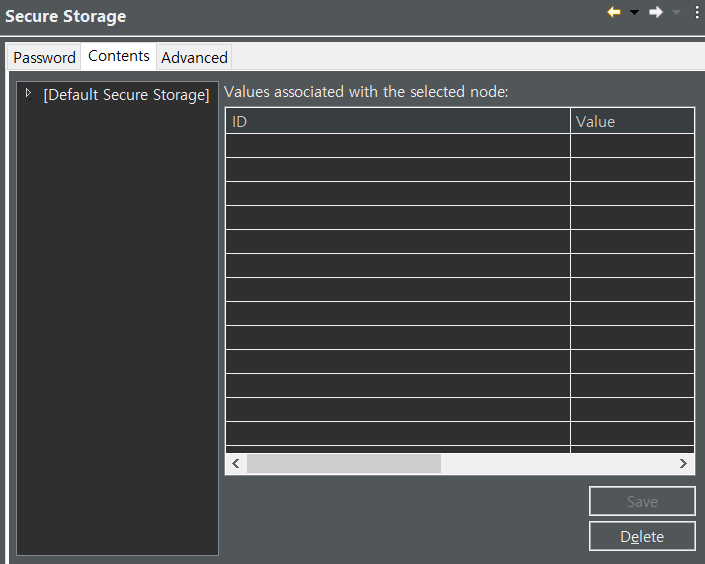705x564 pixels.
Task: Open the forward history dropdown arrow
Action: click(x=676, y=13)
